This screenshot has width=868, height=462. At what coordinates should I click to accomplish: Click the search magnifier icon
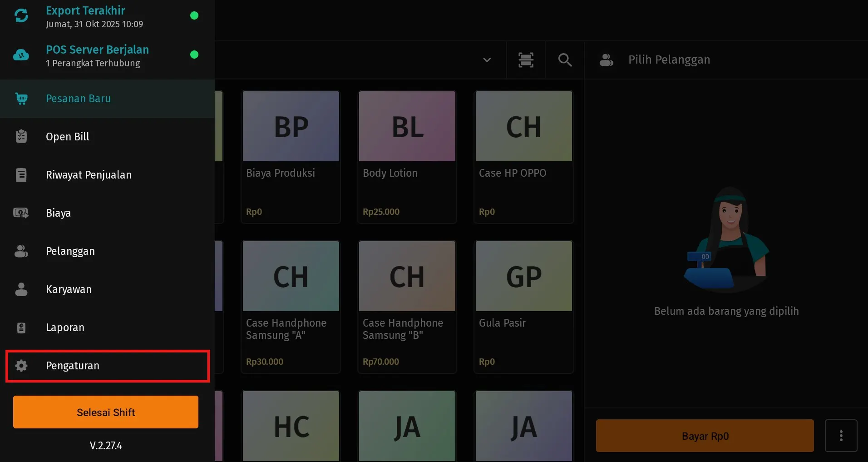click(x=565, y=60)
